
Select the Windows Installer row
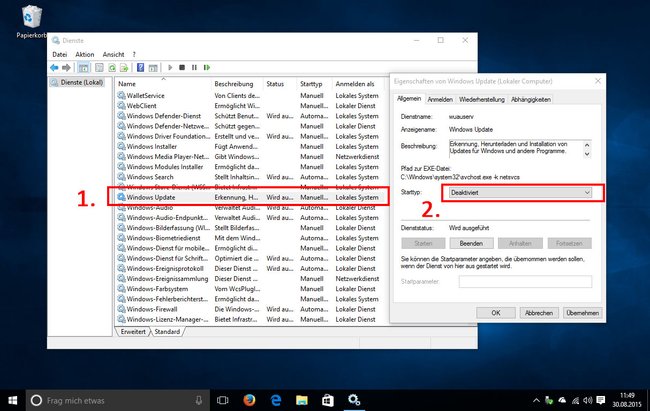(248, 146)
